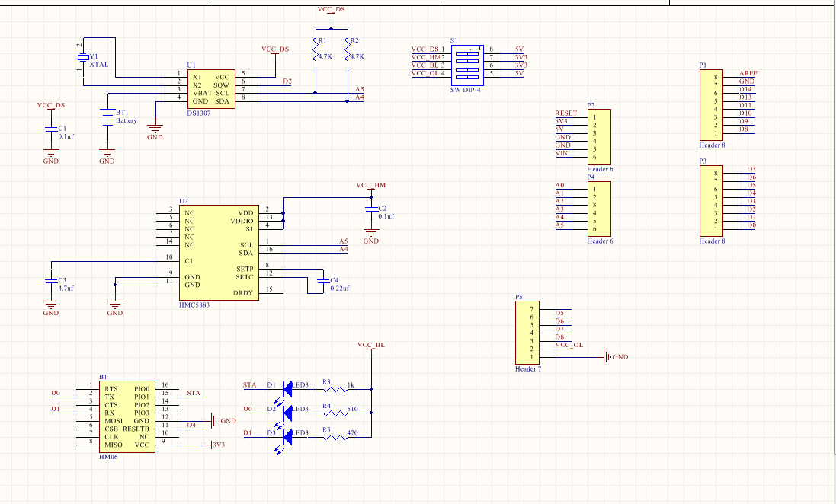This screenshot has width=836, height=504.
Task: Click Header 7 connector P5
Action: pyautogui.click(x=527, y=333)
